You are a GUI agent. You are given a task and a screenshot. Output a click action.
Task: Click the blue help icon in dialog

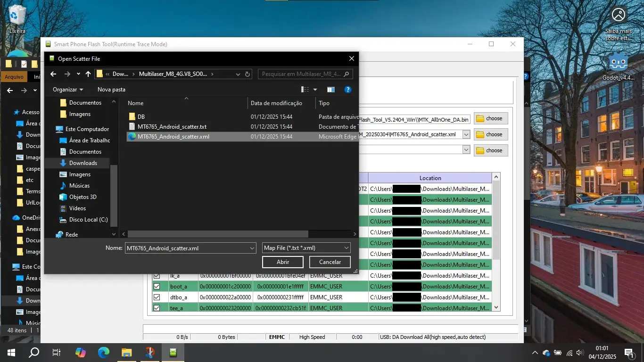point(347,90)
